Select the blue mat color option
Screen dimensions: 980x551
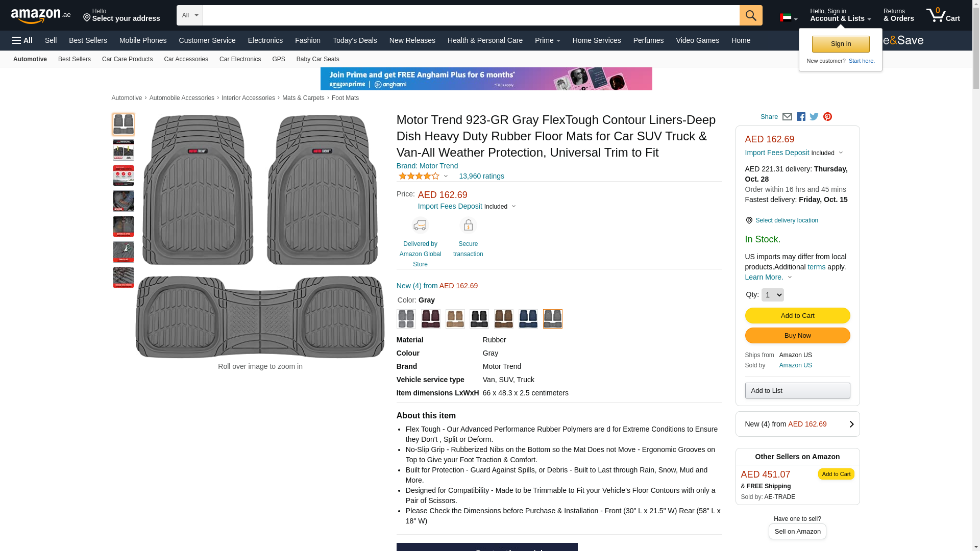click(528, 319)
